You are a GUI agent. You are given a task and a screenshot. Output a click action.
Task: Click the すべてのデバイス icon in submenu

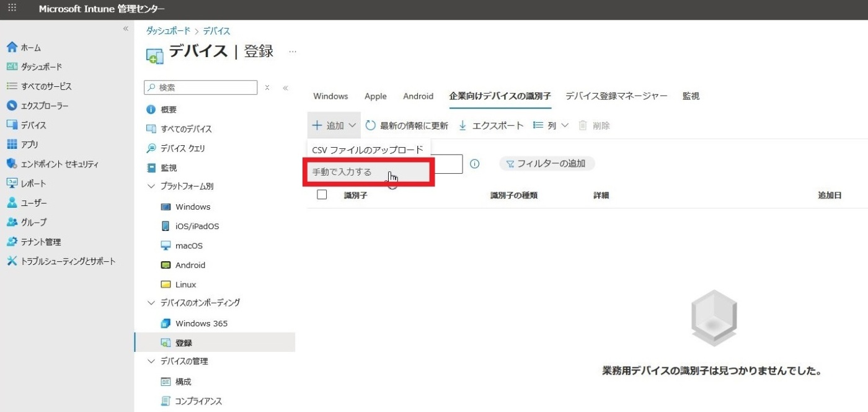pyautogui.click(x=151, y=129)
